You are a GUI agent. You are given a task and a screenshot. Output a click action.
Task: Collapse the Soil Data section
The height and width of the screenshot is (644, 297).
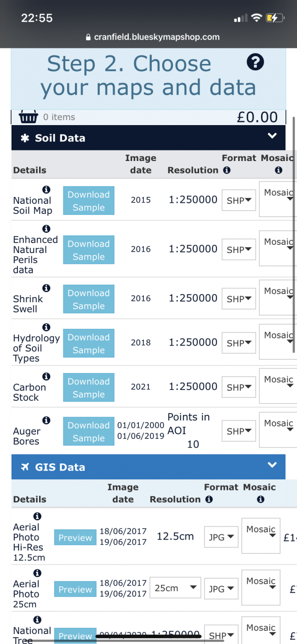coord(272,136)
